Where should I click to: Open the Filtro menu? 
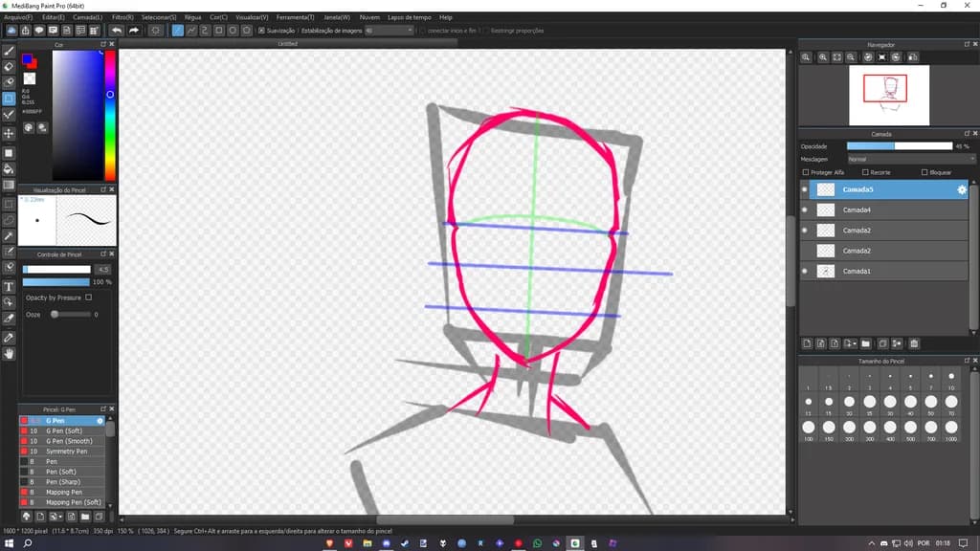(x=122, y=17)
